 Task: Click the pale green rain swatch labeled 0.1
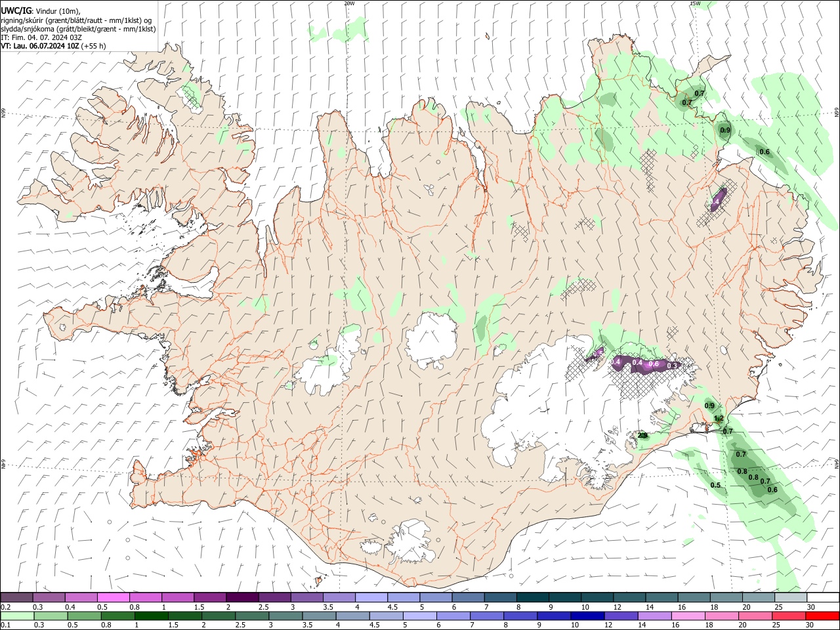pos(17,616)
